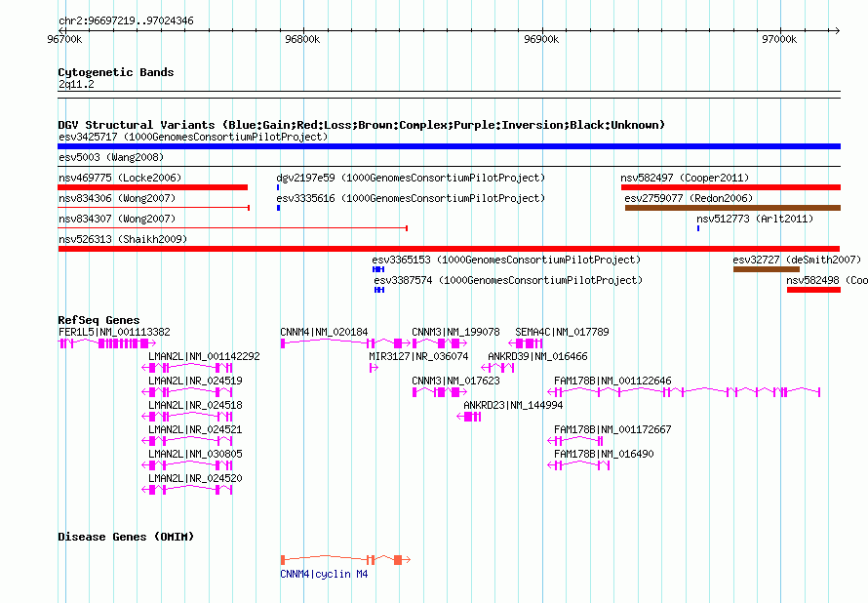Click small blue nsv512773 gain marker
Viewport: 868px width, 603px height.
698,228
